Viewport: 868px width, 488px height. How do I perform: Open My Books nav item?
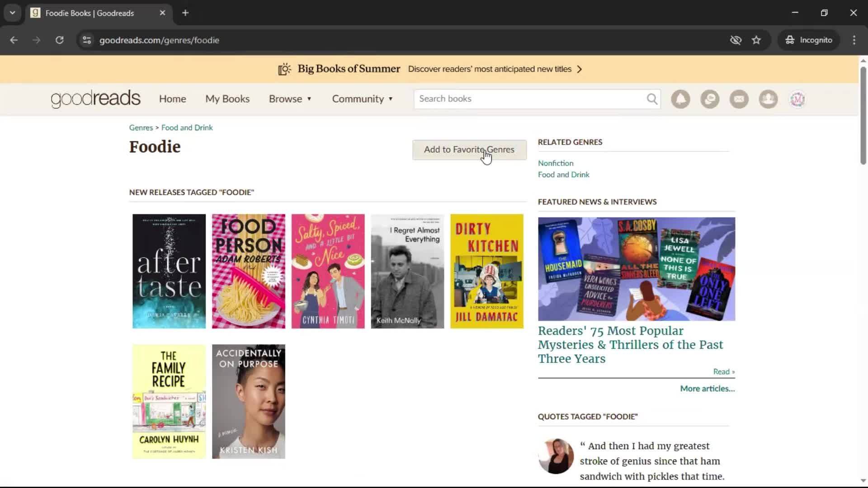pyautogui.click(x=227, y=99)
